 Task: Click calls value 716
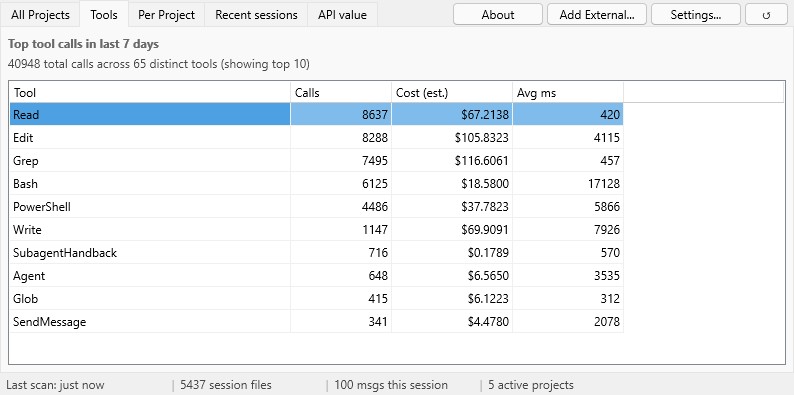click(378, 252)
